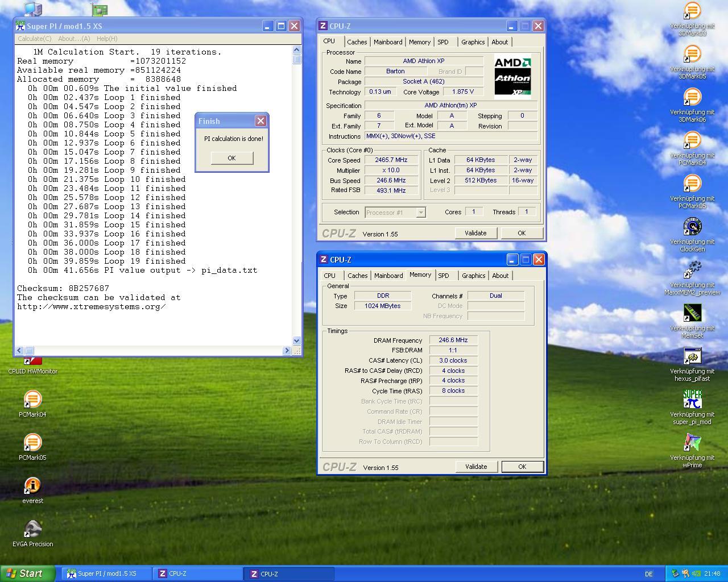The width and height of the screenshot is (728, 582).
Task: Switch to the Caches tab in the upper CPU-Z window
Action: [x=357, y=42]
